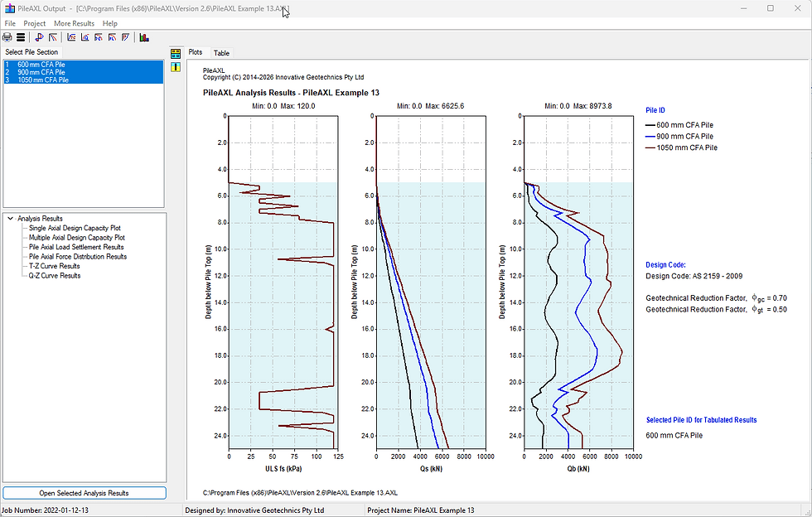Click the 'fs' curve plot toolbar icon
The image size is (812, 517).
tap(71, 37)
